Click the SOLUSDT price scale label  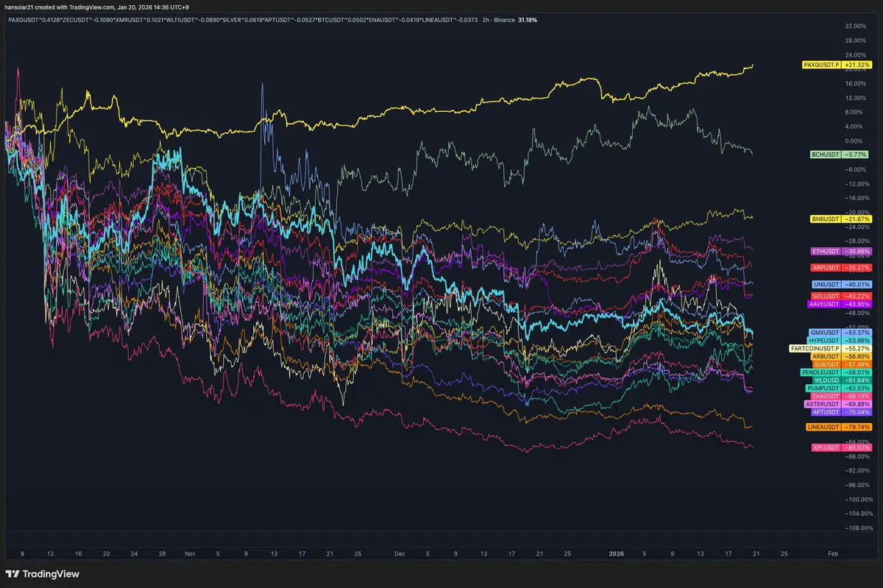click(840, 295)
